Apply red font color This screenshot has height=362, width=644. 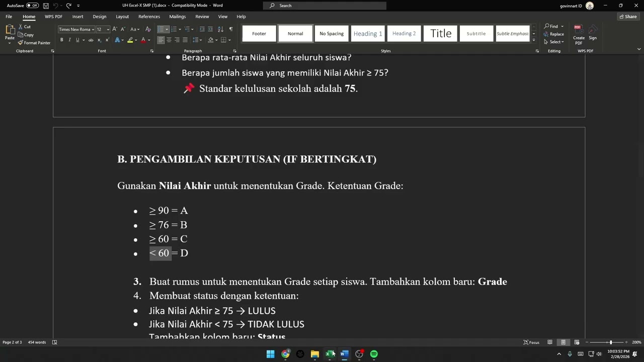click(143, 40)
